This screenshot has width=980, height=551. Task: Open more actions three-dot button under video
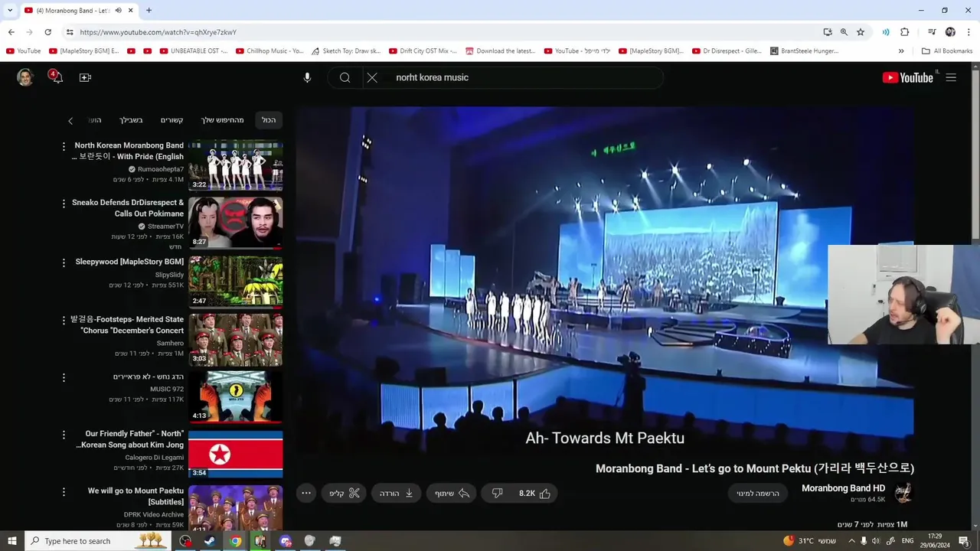click(306, 494)
